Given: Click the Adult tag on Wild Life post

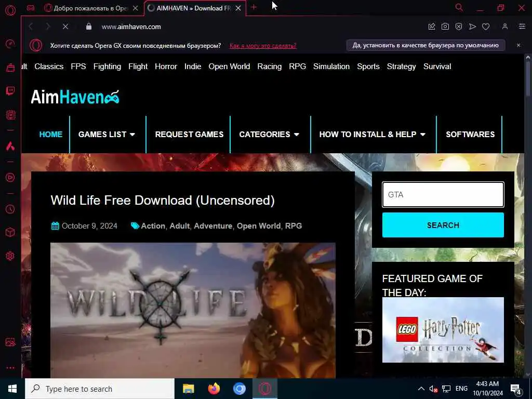Looking at the screenshot, I should click(x=179, y=226).
